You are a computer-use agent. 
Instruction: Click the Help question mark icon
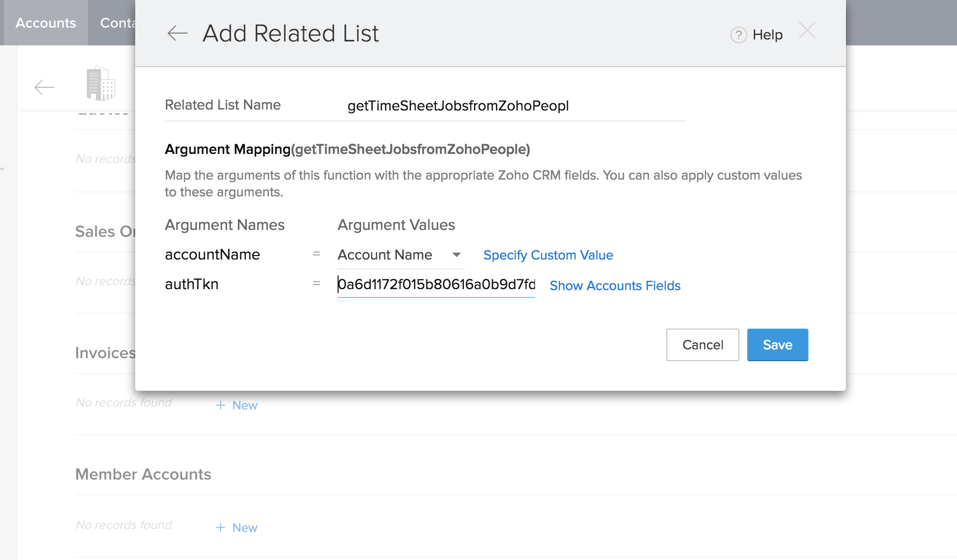pos(738,35)
